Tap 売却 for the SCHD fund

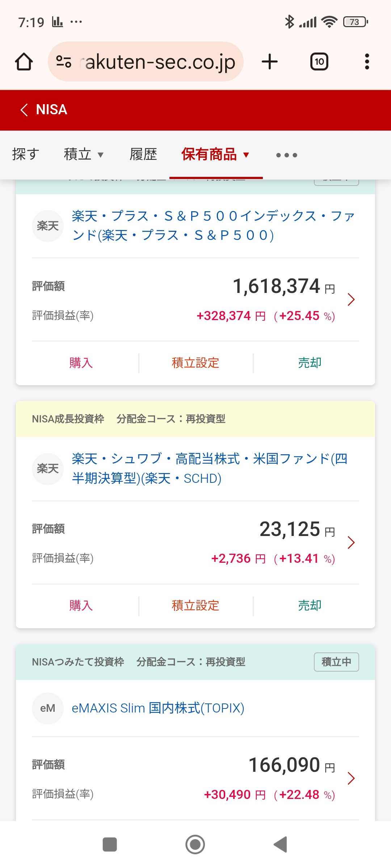310,605
